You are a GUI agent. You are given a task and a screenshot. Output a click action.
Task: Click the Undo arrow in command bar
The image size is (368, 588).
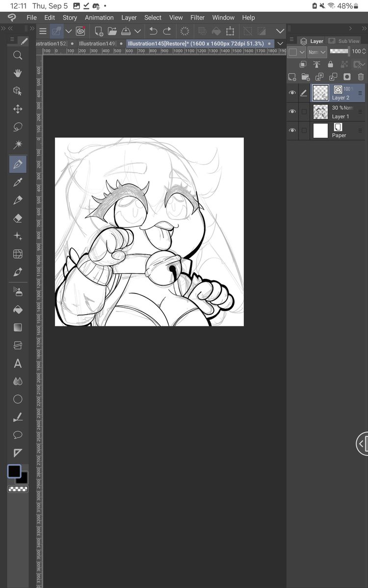pos(153,31)
